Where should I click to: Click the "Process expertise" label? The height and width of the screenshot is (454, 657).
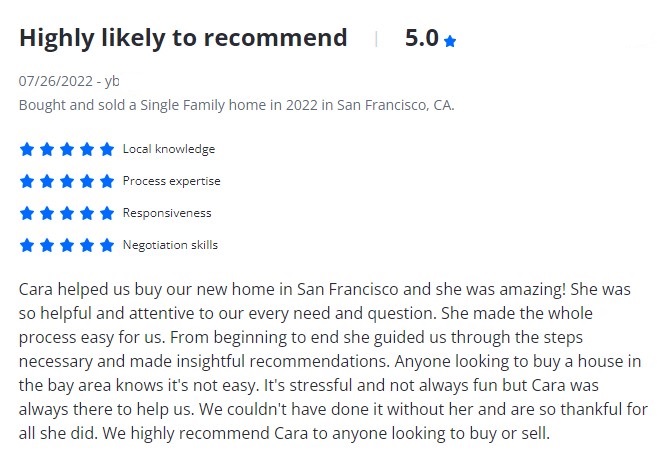click(x=171, y=181)
